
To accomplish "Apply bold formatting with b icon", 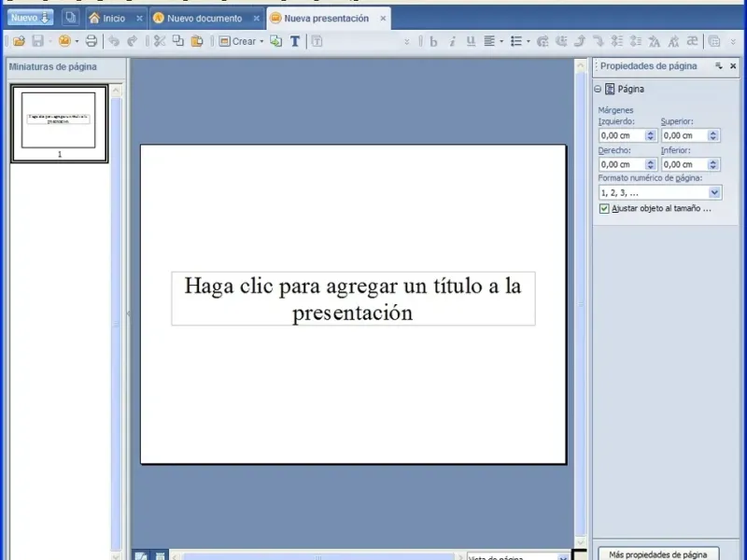I will [433, 41].
